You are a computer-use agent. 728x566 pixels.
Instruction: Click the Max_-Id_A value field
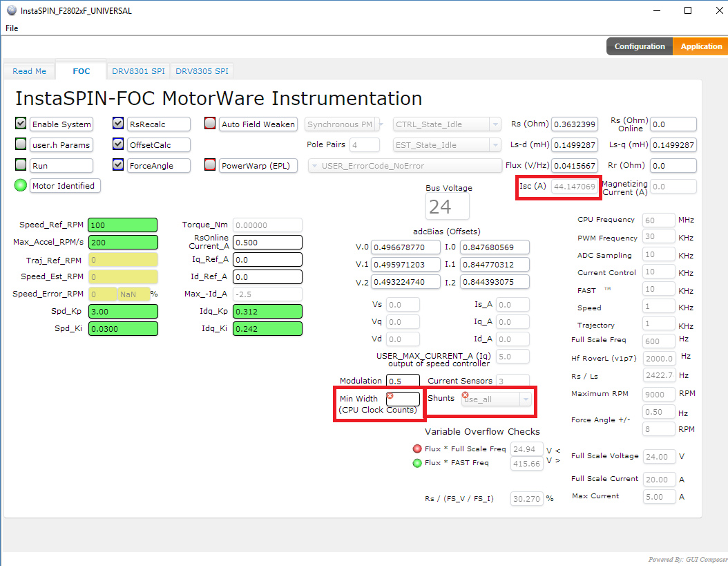tap(267, 294)
